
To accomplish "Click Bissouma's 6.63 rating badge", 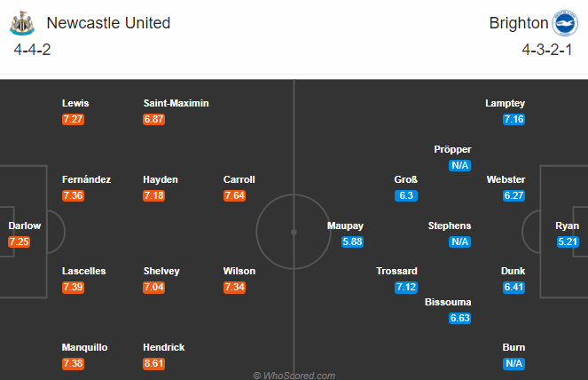I will point(459,318).
